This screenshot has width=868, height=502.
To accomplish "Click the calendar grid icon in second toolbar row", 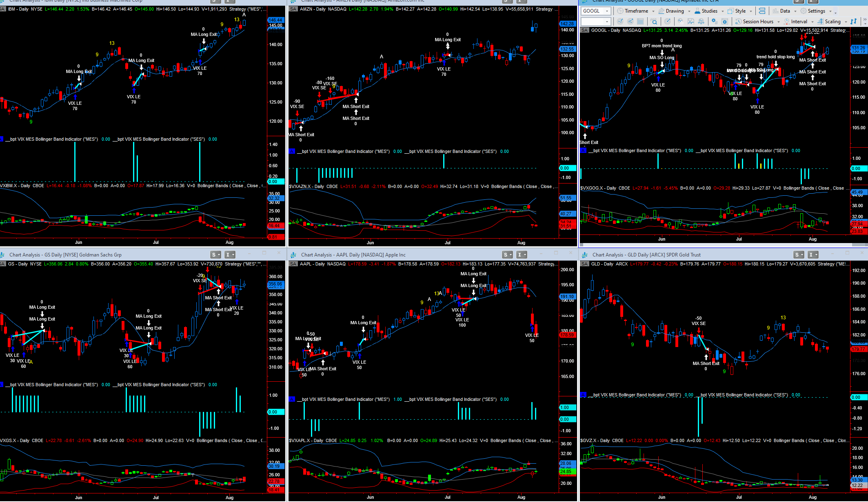I will point(640,22).
